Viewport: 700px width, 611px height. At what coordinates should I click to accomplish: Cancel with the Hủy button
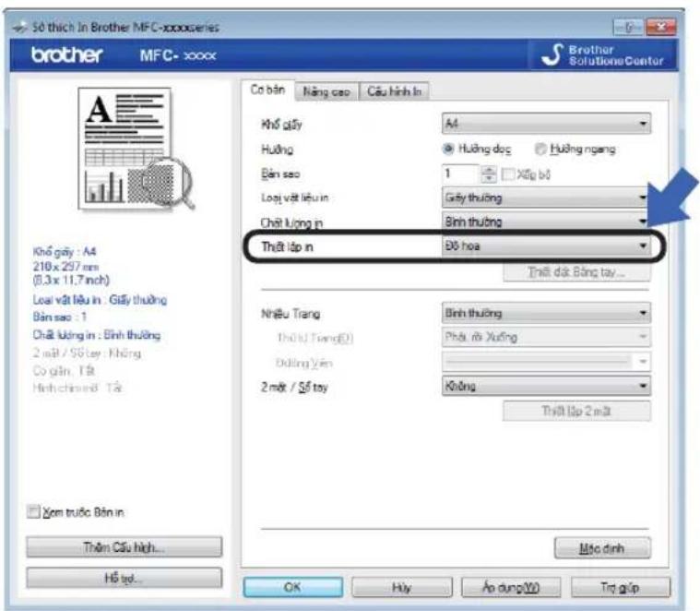coord(402,587)
